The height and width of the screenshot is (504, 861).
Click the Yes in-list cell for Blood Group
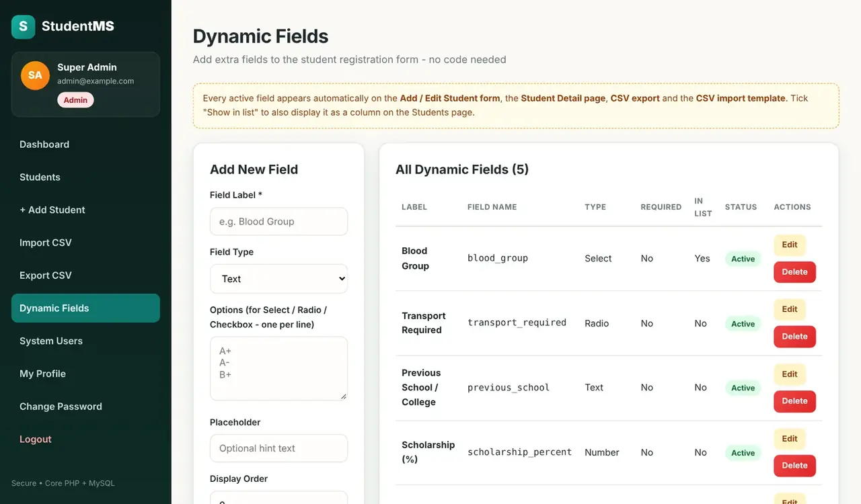point(702,259)
